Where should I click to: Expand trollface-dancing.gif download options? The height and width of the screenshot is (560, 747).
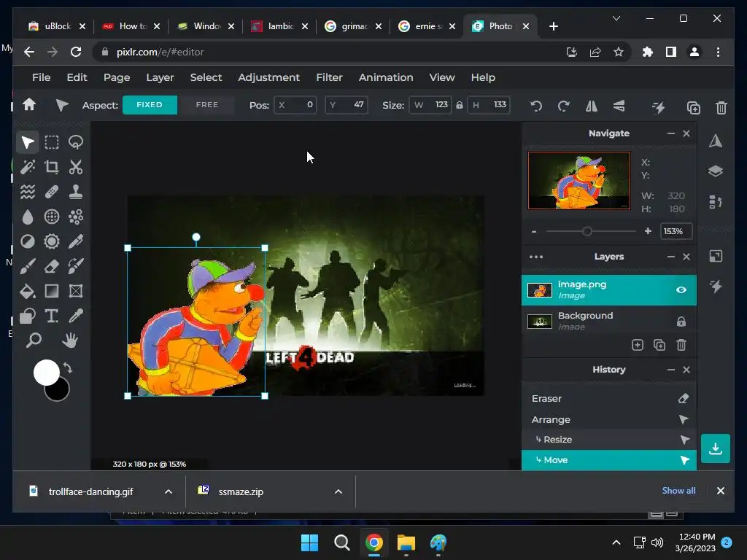click(x=169, y=491)
